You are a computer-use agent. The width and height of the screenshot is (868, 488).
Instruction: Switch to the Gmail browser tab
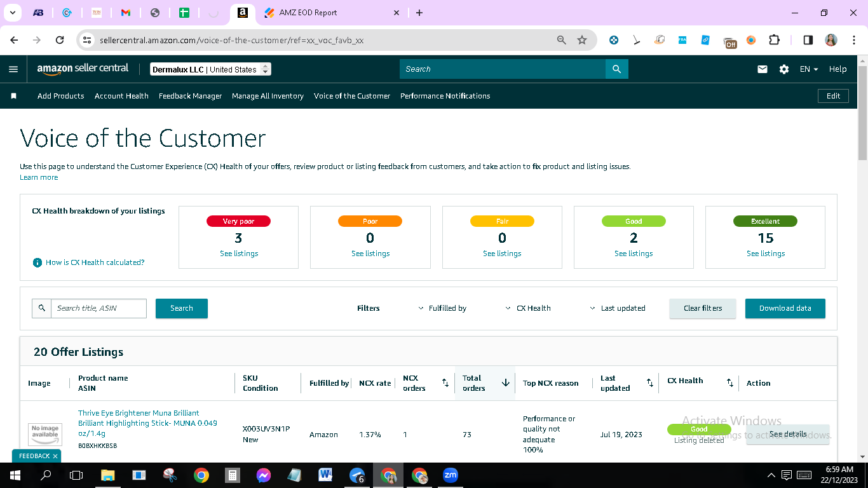coord(125,13)
